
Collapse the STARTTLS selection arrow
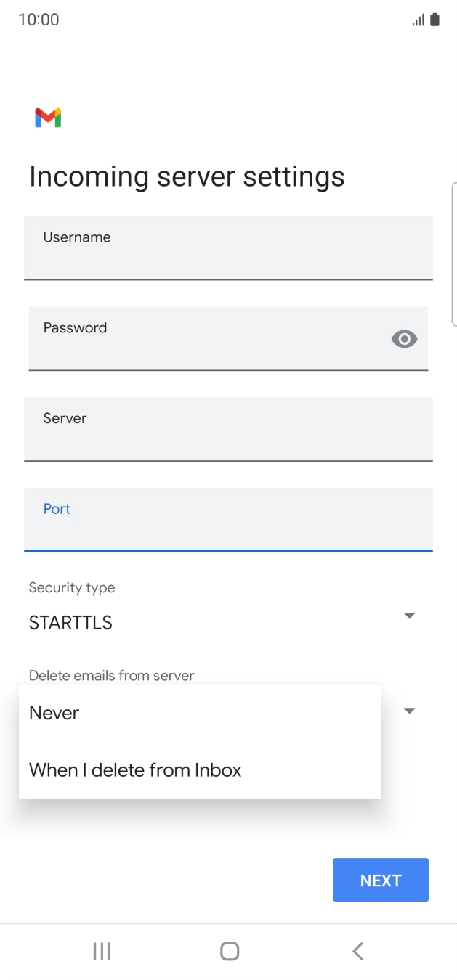point(409,615)
